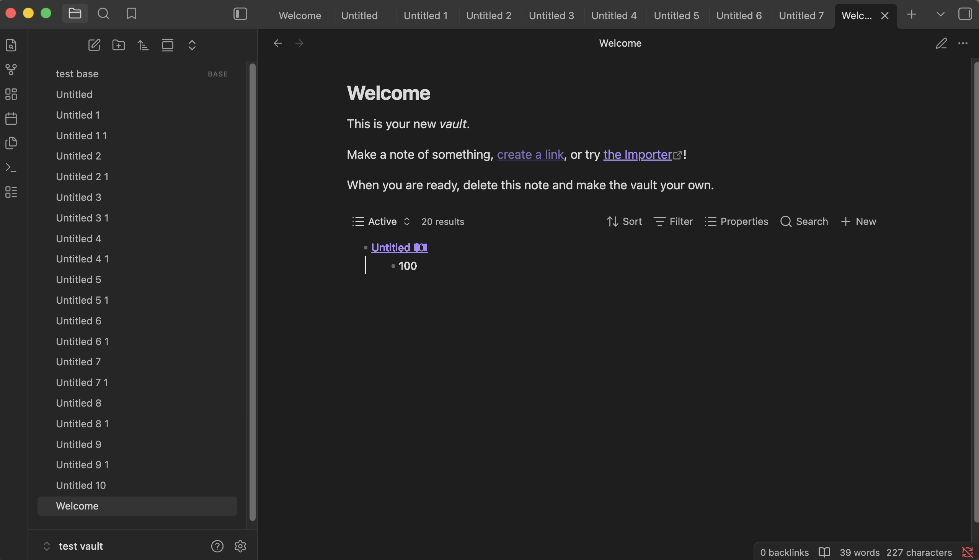Change file sort order
Viewport: 979px width, 560px height.
143,45
